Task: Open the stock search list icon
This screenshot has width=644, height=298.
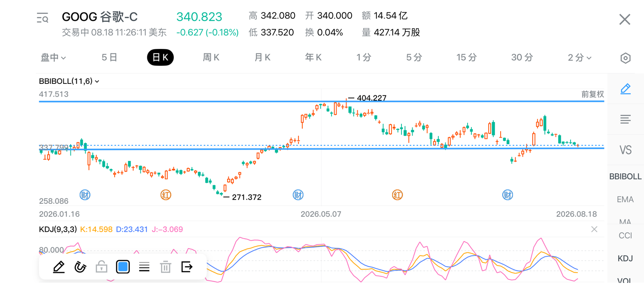Action: pos(43,18)
